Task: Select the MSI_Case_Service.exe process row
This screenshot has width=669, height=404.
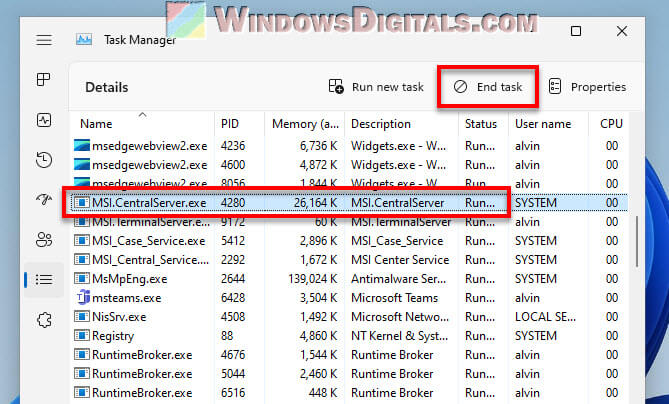Action: click(349, 241)
